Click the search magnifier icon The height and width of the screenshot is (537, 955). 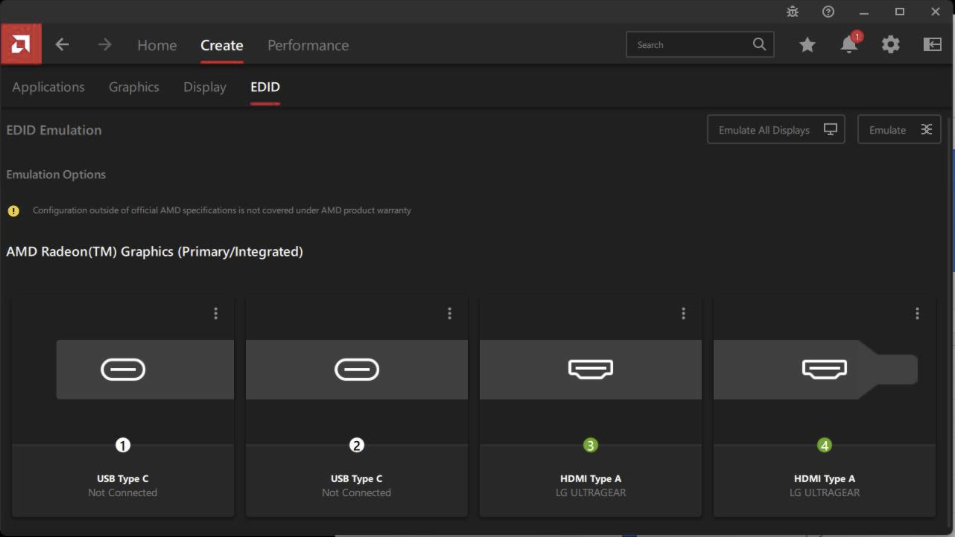pos(759,44)
